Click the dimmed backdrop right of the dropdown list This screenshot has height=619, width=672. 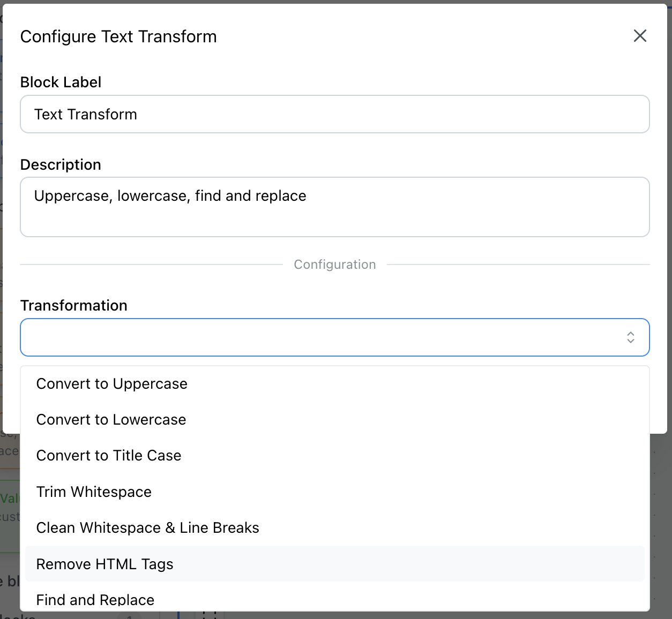(x=661, y=509)
